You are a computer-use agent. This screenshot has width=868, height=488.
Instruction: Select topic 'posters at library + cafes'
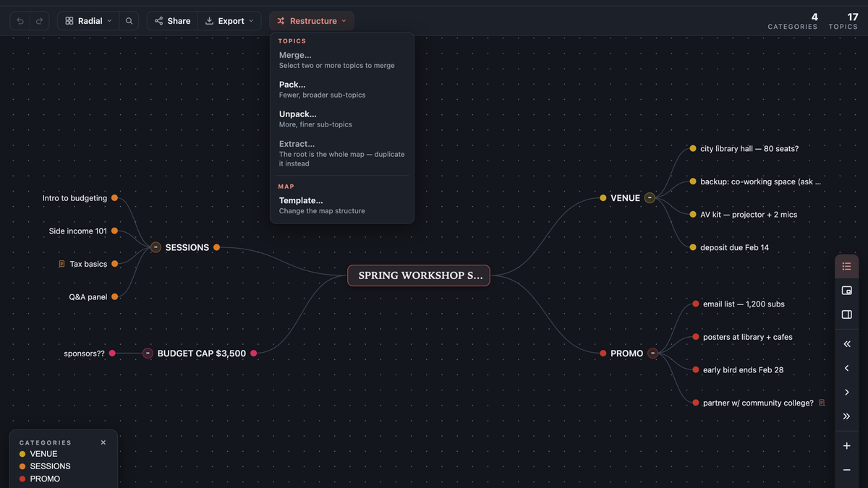[x=748, y=337]
